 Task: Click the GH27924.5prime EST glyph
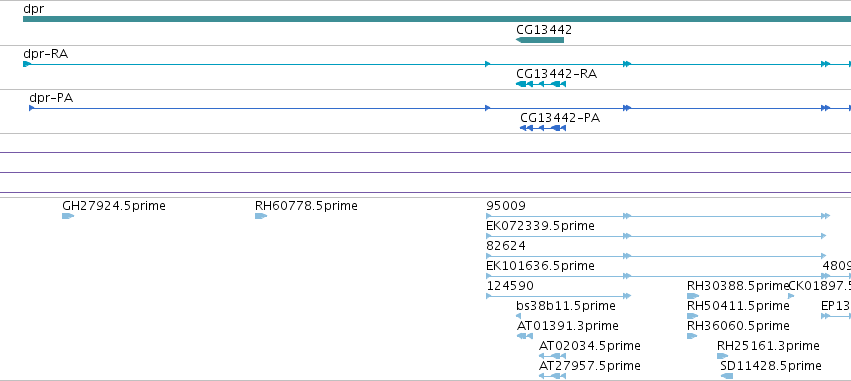tap(68, 216)
